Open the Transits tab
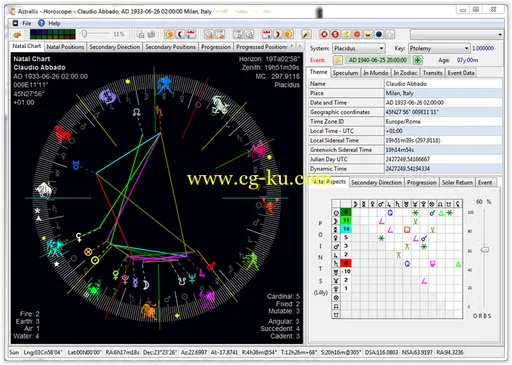512x365 pixels. (x=432, y=73)
